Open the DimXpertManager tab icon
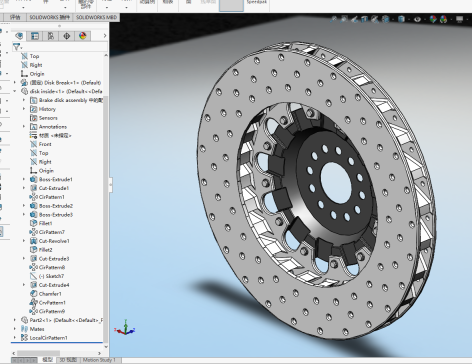The width and height of the screenshot is (472, 364). (x=67, y=36)
